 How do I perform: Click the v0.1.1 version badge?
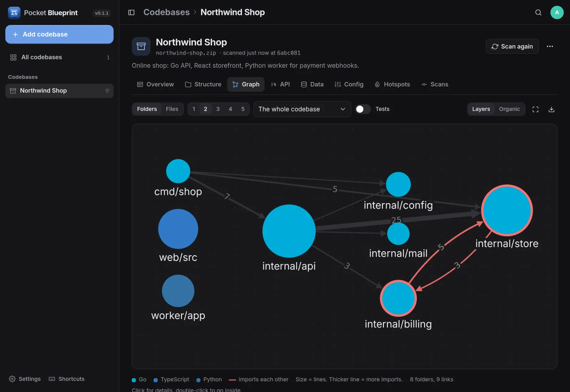(x=102, y=13)
